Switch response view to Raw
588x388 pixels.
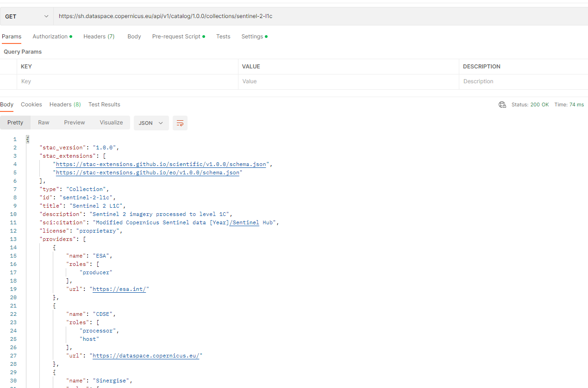click(44, 123)
